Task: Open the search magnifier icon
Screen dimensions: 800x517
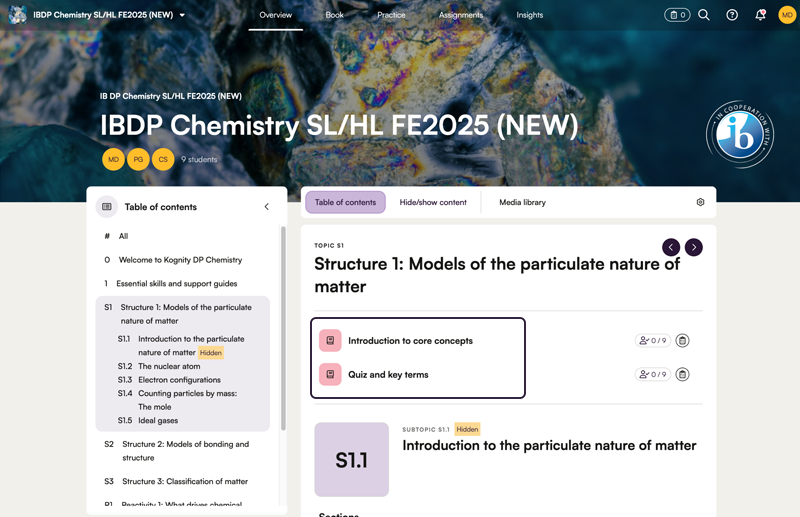Action: point(704,15)
